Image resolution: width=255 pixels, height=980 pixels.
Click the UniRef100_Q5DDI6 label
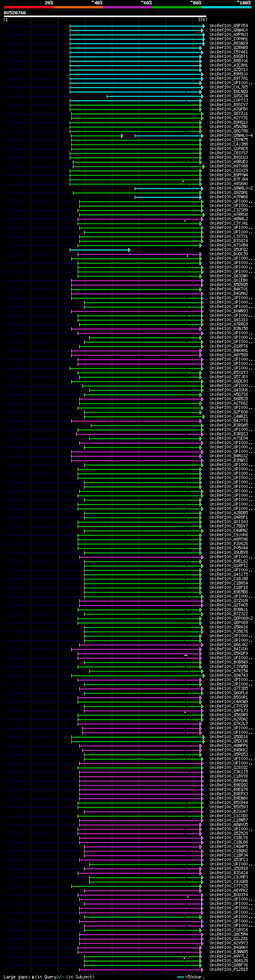click(229, 737)
